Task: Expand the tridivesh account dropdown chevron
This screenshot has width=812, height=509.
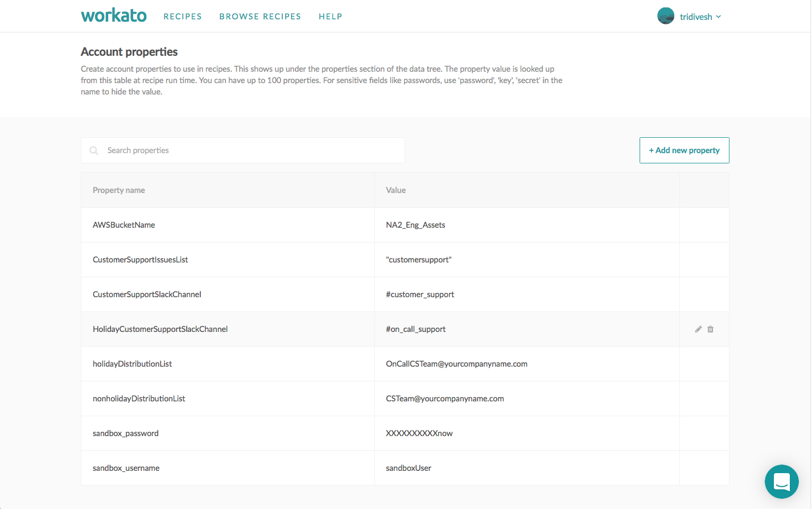Action: pyautogui.click(x=719, y=17)
